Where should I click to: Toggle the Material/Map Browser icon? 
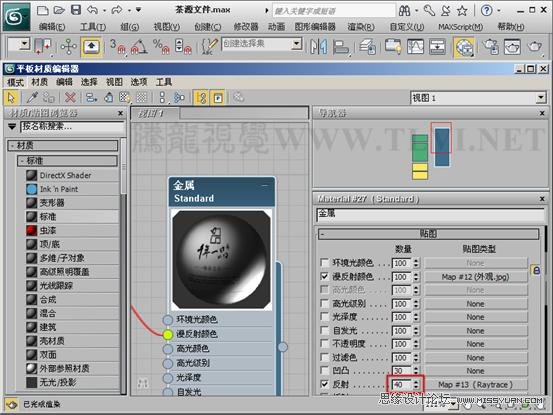tap(201, 98)
